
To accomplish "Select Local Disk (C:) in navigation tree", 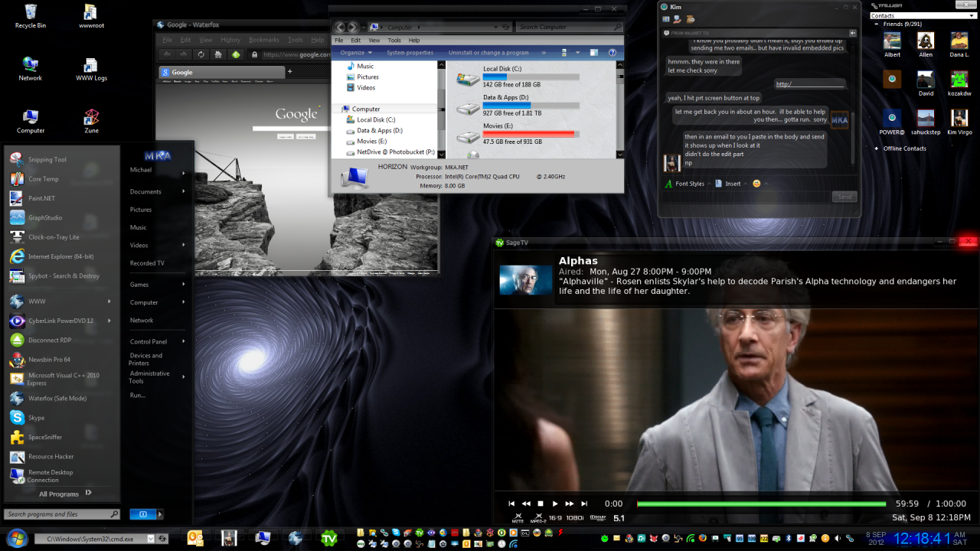I will (x=376, y=119).
